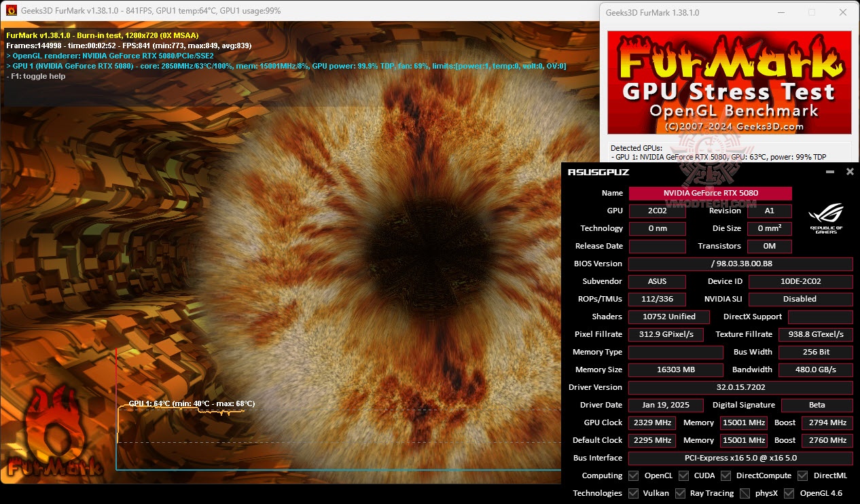Viewport: 860px width, 504px height.
Task: Click the default Boost value 2760 MHz
Action: point(827,440)
